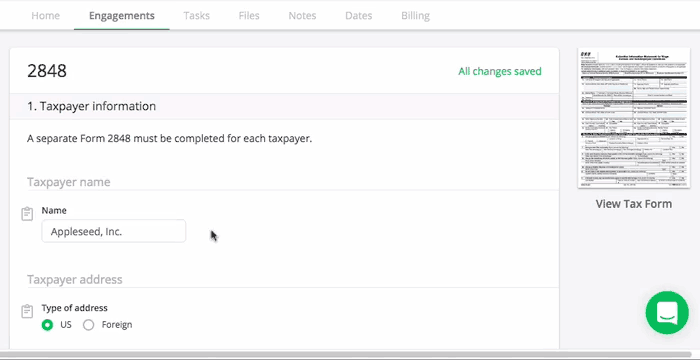Click the clipboard icon beside Name field
The width and height of the screenshot is (700, 360).
click(27, 214)
